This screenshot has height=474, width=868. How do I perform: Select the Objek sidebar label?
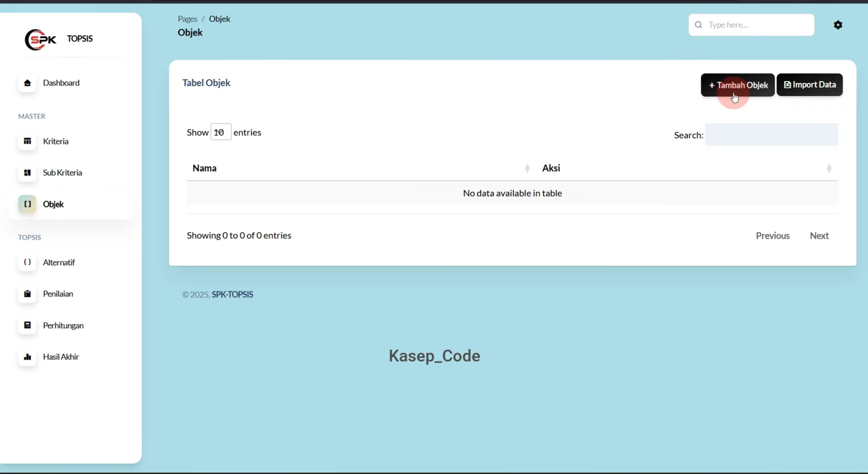53,204
